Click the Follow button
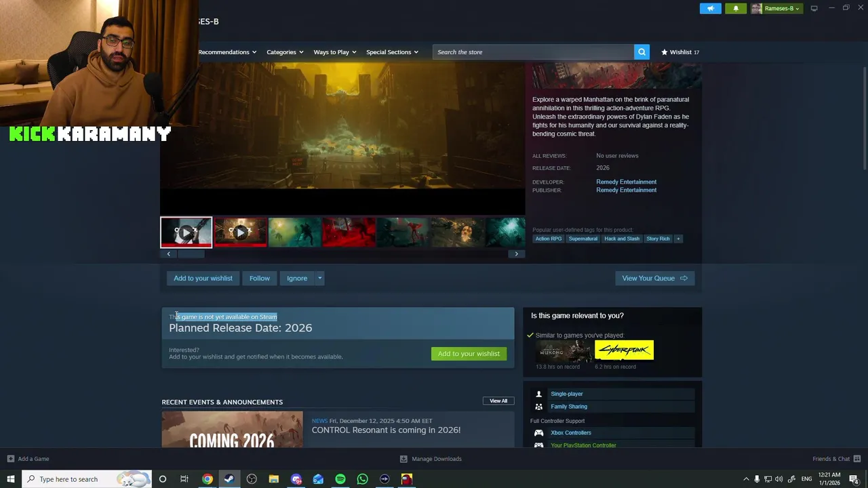Image resolution: width=868 pixels, height=488 pixels. (x=260, y=278)
